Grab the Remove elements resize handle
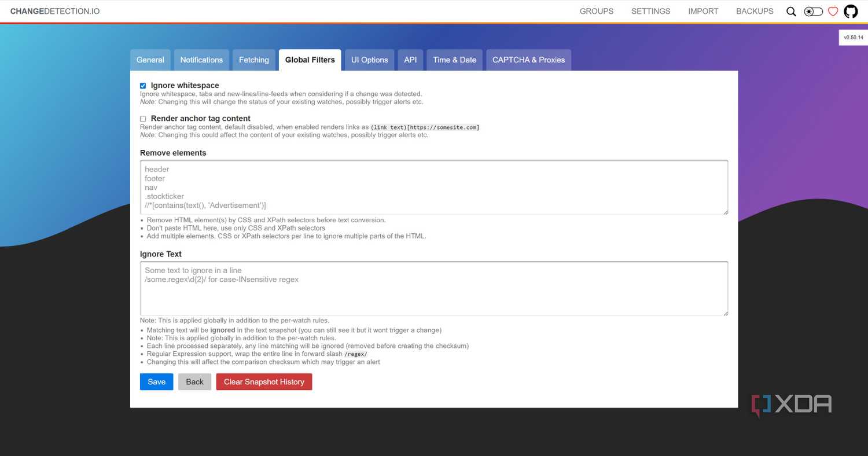 [x=725, y=212]
